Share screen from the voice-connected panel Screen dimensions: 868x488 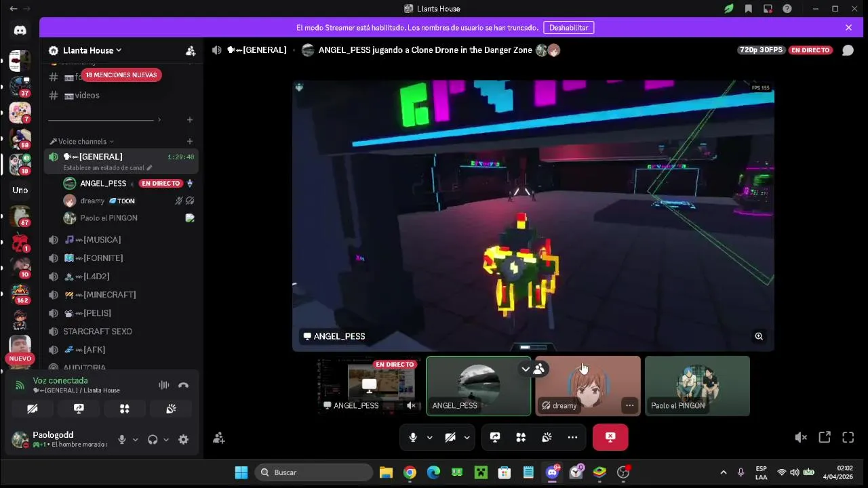click(79, 409)
